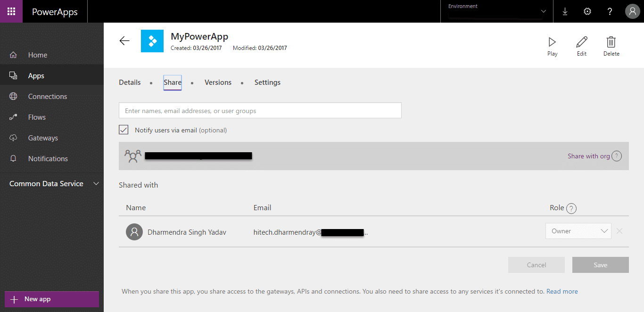The width and height of the screenshot is (644, 312).
Task: Switch to the Details tab
Action: (130, 82)
